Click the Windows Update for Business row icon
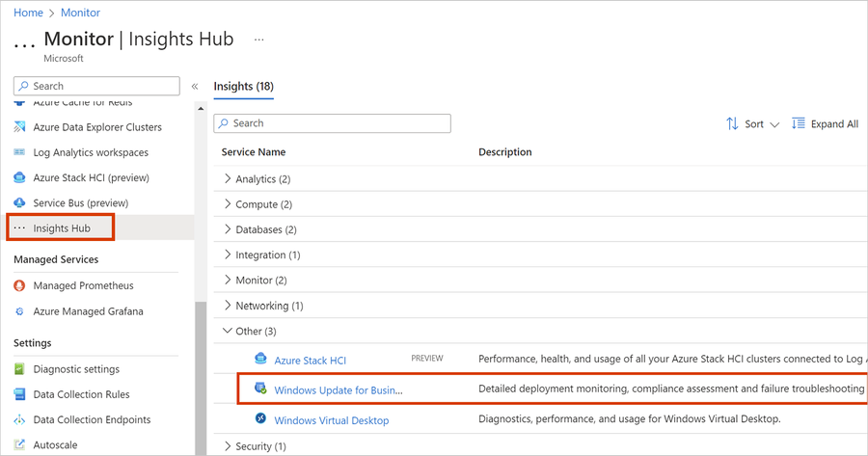 pos(260,389)
